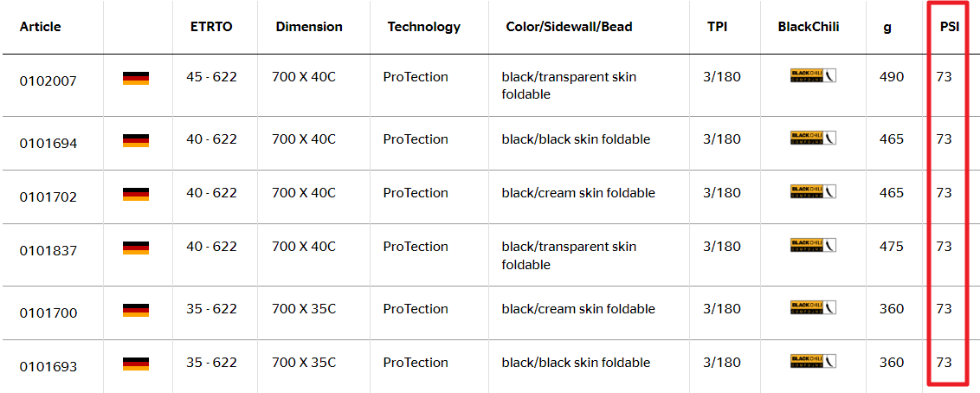Click BlackChili logo in 0102007 row
The width and height of the screenshot is (980, 393).
click(813, 76)
